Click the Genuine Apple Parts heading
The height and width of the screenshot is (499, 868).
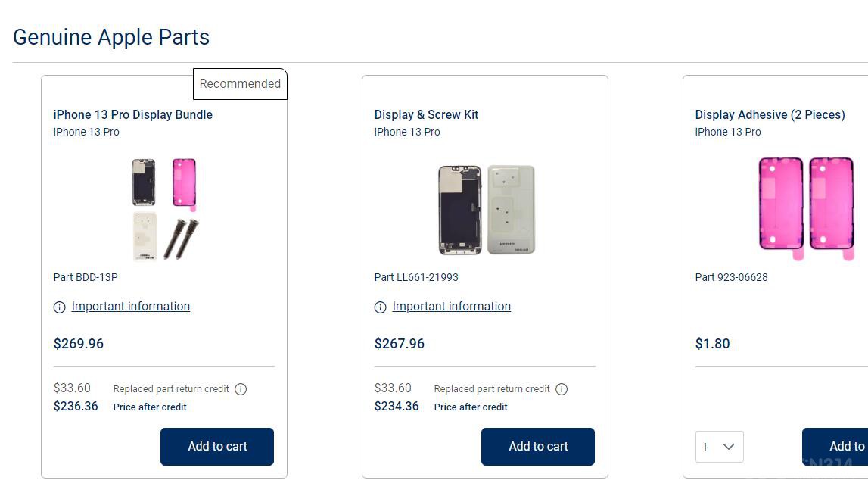111,37
